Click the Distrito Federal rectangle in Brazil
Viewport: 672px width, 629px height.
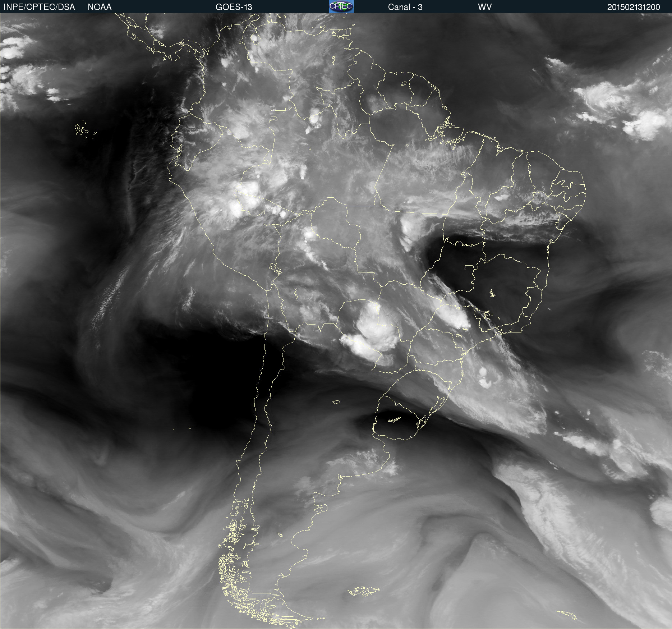coord(469,267)
